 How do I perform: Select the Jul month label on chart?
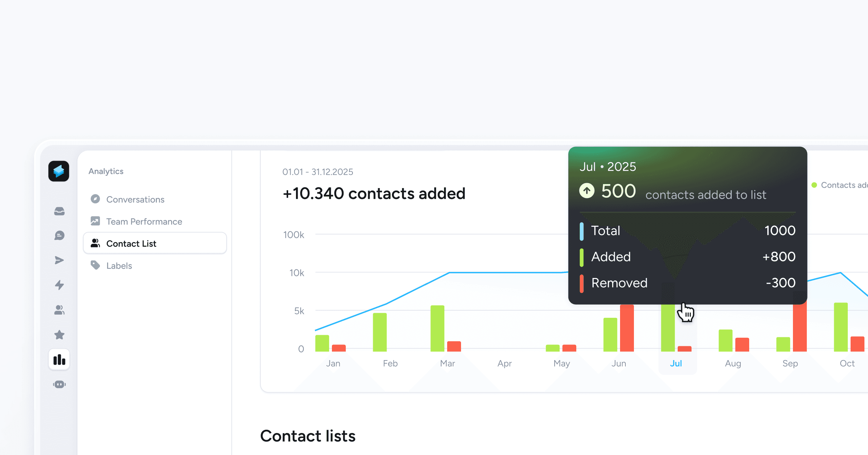[676, 363]
